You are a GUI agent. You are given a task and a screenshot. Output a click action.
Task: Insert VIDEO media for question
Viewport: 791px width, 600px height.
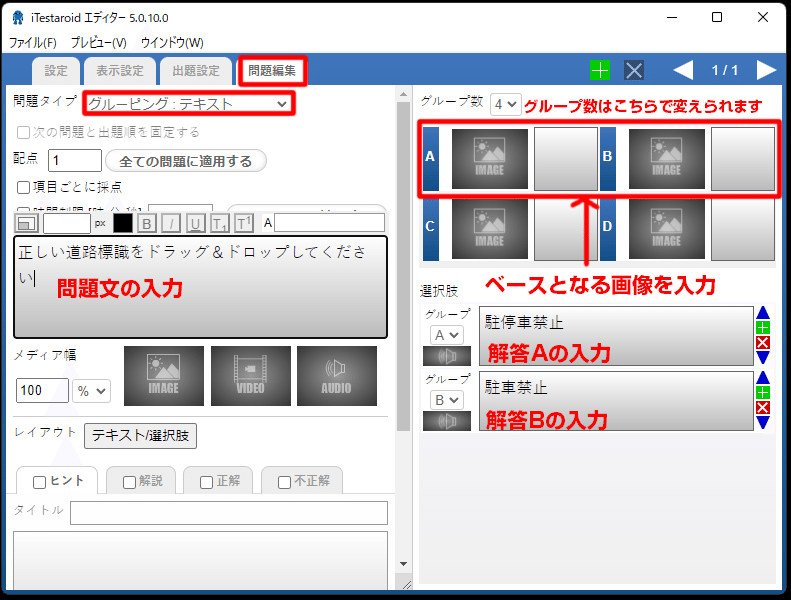(x=251, y=375)
